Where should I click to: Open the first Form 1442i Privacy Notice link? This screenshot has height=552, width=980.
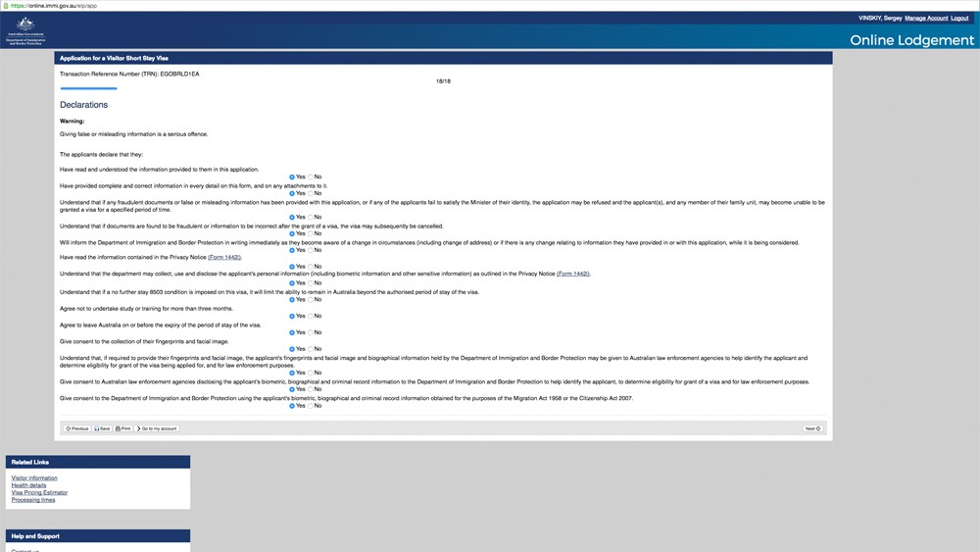point(224,257)
